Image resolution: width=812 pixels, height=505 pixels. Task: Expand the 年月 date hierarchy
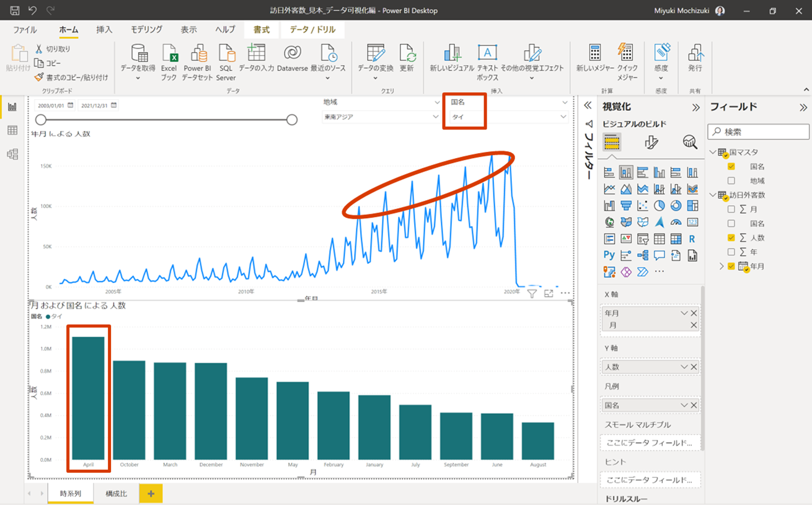click(x=722, y=266)
